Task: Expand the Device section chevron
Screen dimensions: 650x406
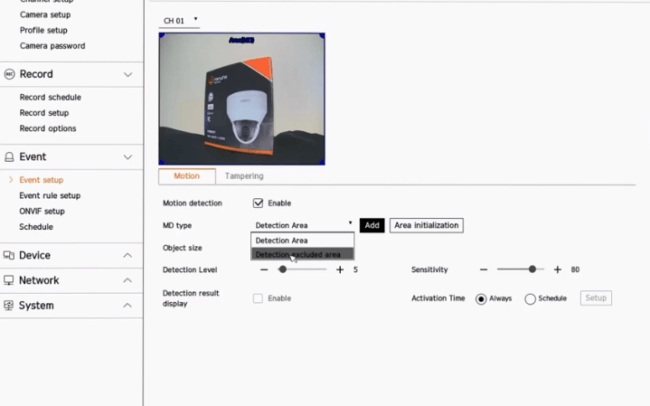Action: pos(128,255)
